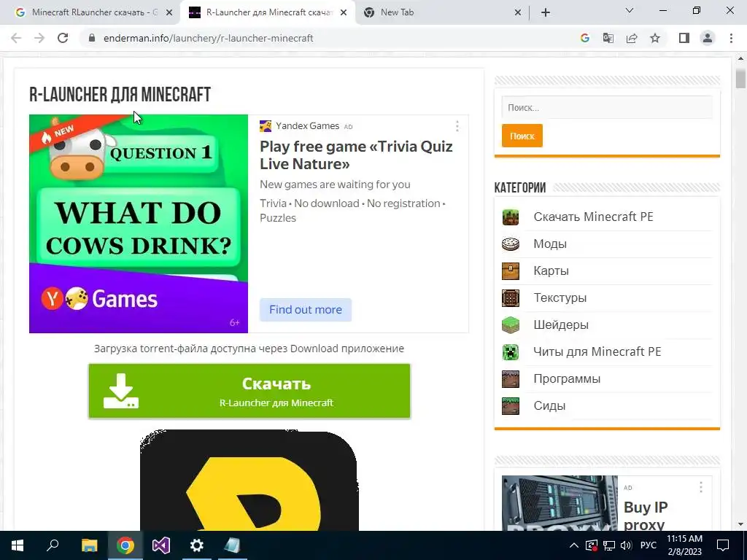Open Chrome three-dot menu
Image resolution: width=747 pixels, height=560 pixels.
731,38
